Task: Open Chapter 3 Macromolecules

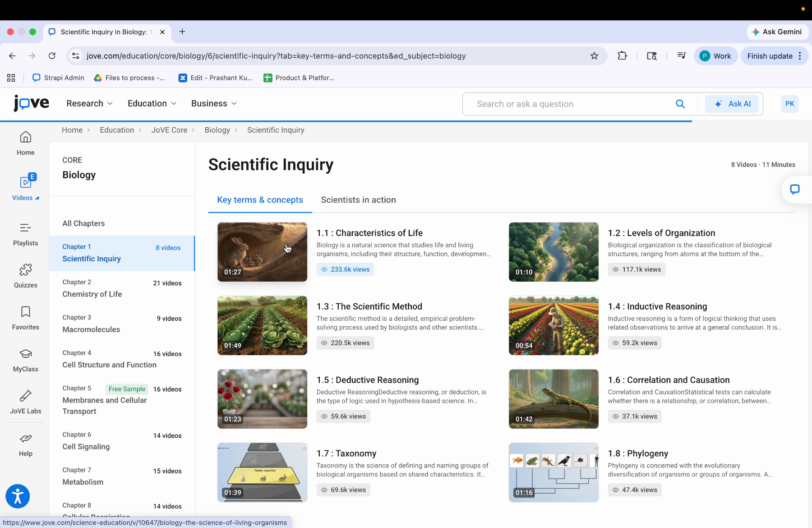Action: coord(122,324)
